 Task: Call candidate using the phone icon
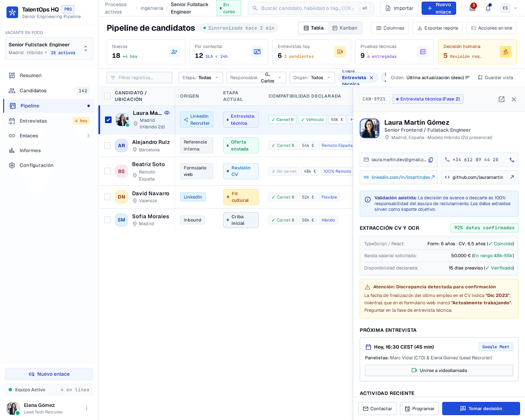pyautogui.click(x=512, y=160)
